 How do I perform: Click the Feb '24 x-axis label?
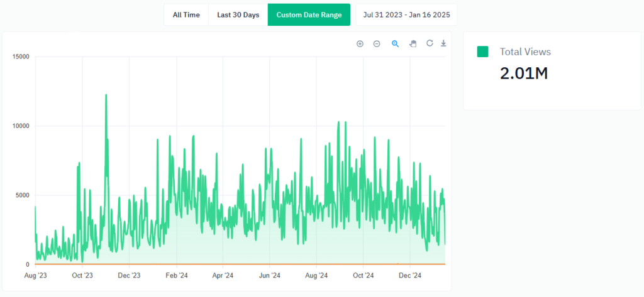[x=176, y=275]
